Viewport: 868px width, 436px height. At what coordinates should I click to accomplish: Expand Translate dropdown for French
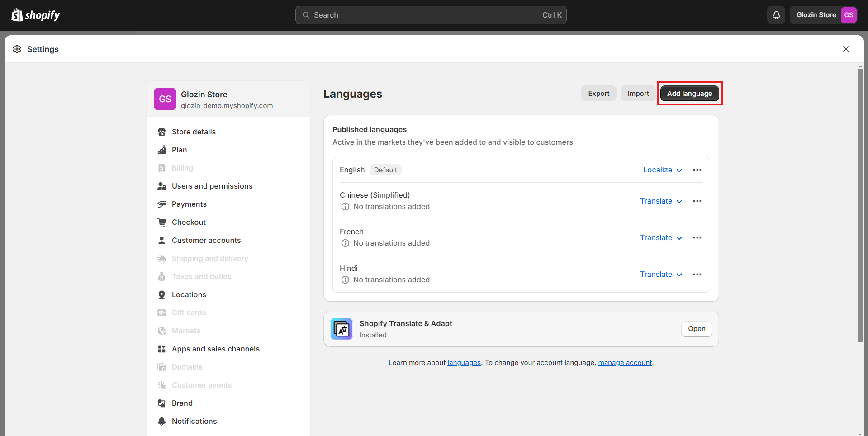point(660,238)
